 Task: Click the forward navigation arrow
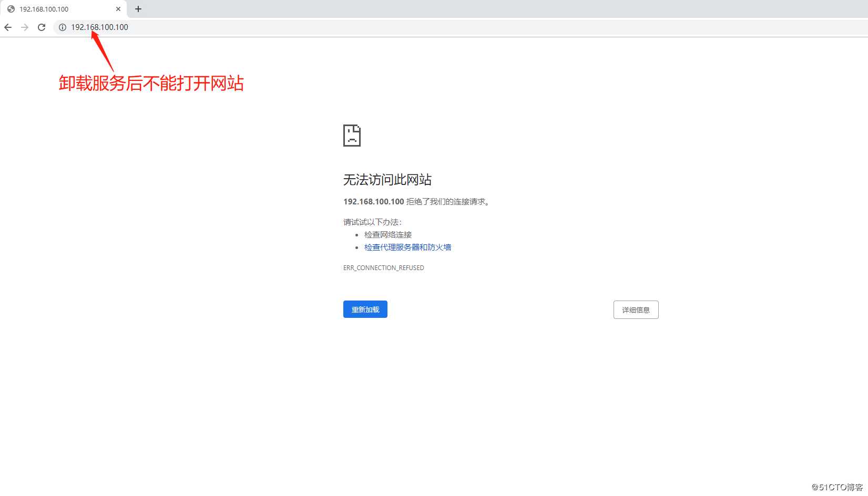click(x=25, y=27)
